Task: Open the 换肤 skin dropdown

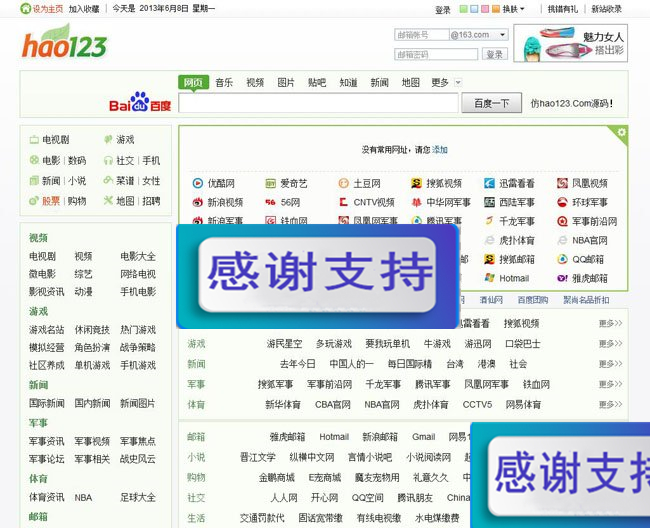Action: [x=513, y=9]
